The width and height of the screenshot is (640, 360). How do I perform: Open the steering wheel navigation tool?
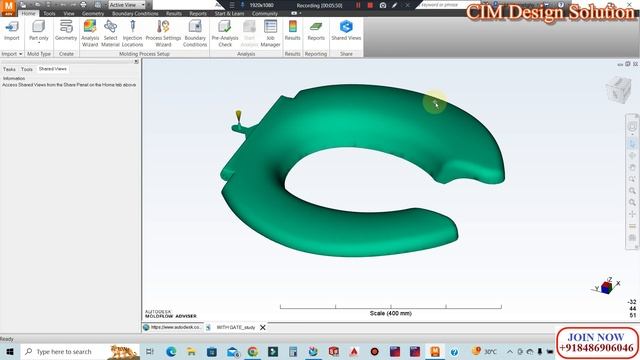632,126
